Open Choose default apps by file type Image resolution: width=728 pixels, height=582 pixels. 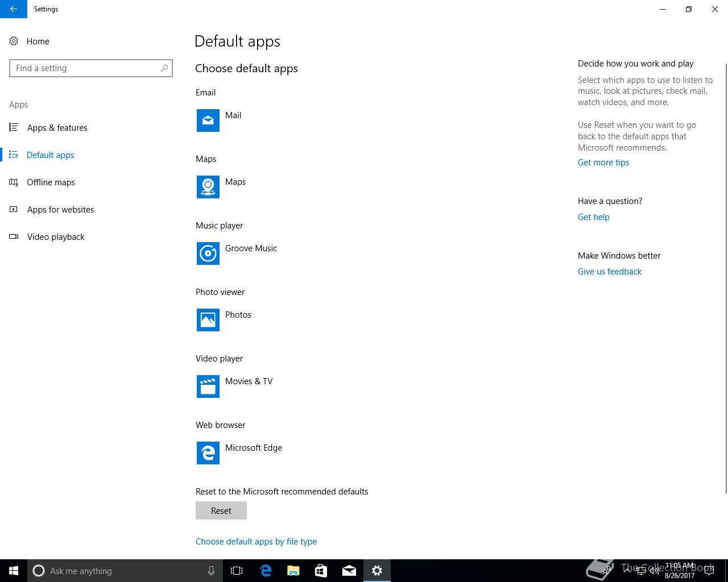pyautogui.click(x=256, y=542)
